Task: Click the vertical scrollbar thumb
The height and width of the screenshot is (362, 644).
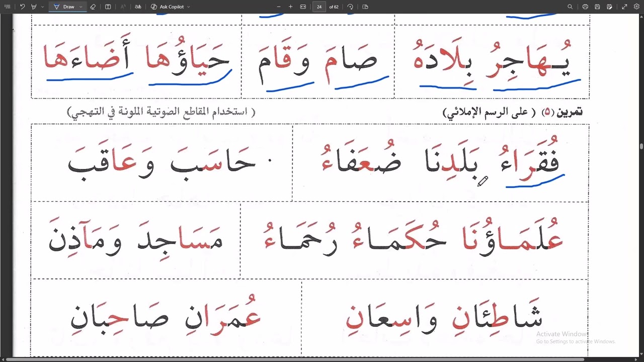Action: point(641,146)
